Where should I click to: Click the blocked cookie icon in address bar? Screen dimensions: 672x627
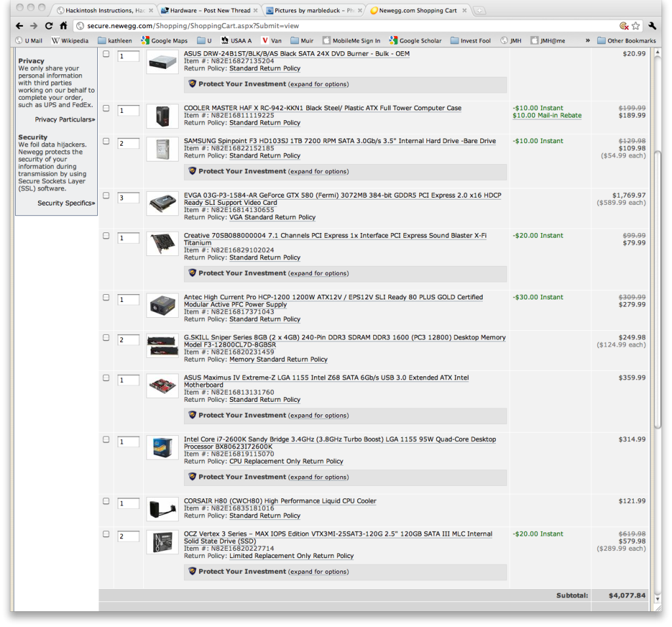point(624,26)
